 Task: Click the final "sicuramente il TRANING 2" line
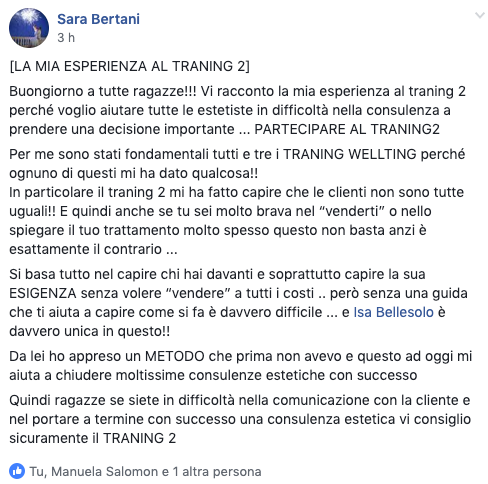(92, 438)
